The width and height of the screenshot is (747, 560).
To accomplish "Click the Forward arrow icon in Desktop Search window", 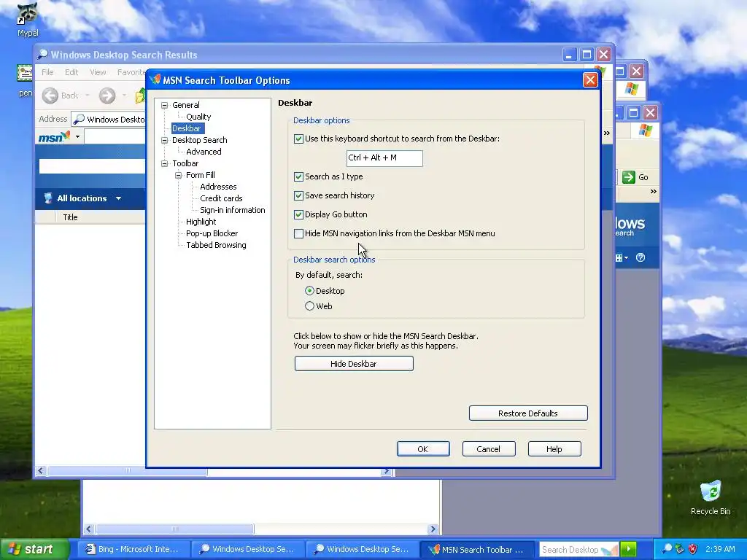I will coord(107,96).
